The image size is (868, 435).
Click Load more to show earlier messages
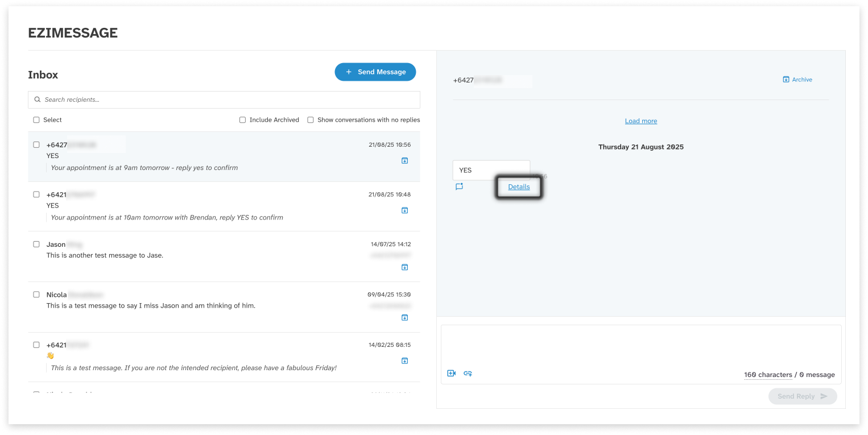640,121
